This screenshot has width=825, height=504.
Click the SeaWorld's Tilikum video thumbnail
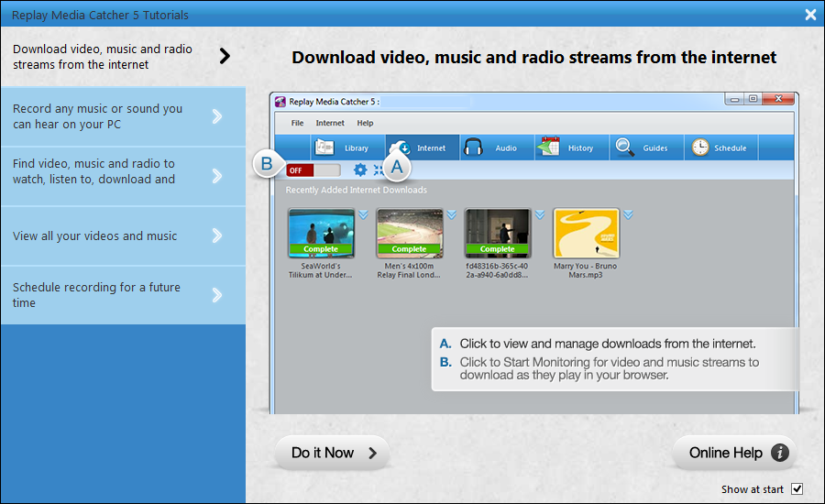point(321,233)
